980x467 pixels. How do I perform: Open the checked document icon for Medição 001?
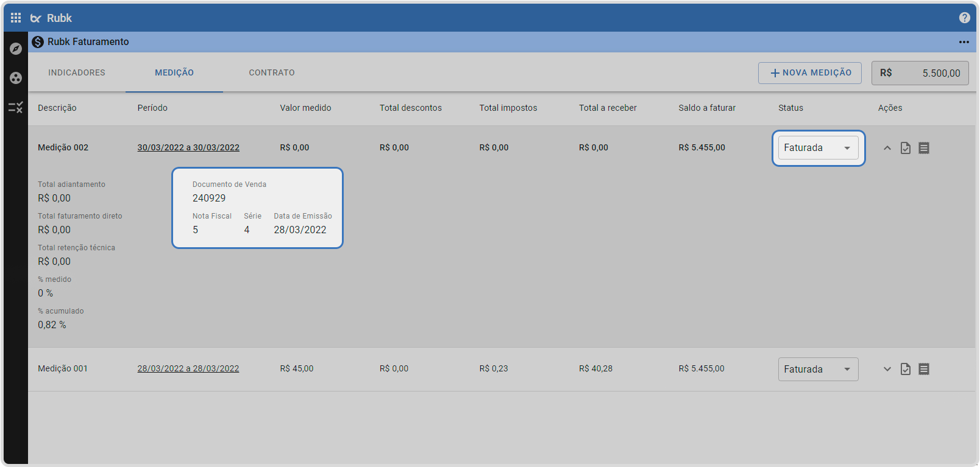point(906,369)
